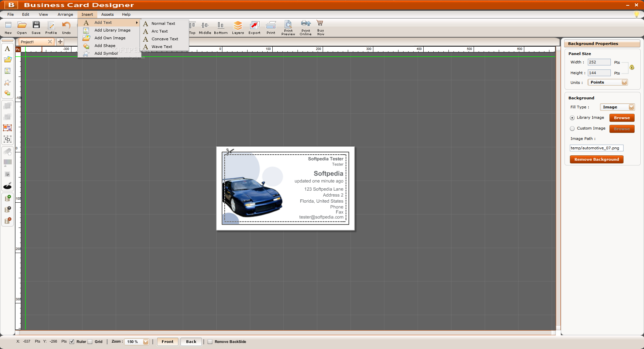Click the Image Path text field

pos(596,148)
